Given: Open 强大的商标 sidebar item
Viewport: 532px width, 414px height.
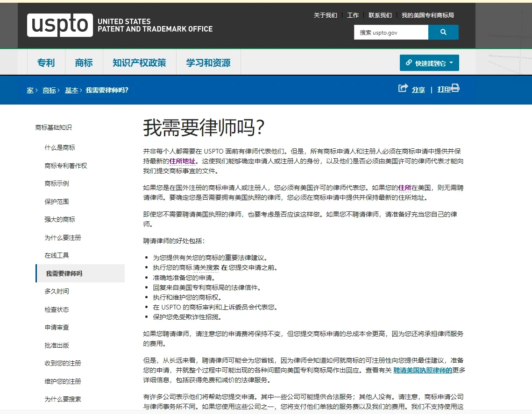Looking at the screenshot, I should (x=60, y=219).
